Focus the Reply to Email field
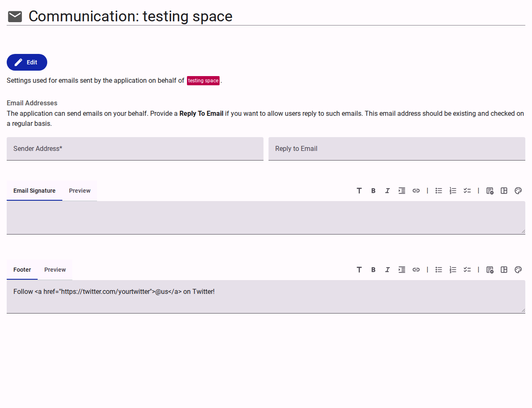This screenshot has height=408, width=532. click(397, 149)
